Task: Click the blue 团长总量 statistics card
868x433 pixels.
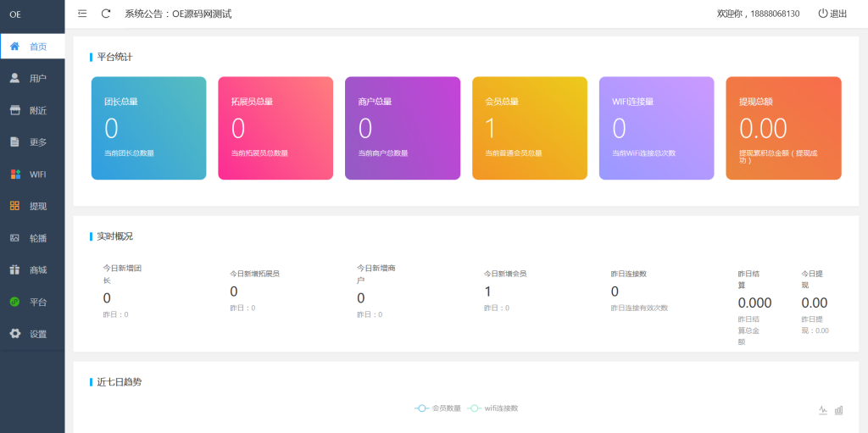Action: pos(148,128)
